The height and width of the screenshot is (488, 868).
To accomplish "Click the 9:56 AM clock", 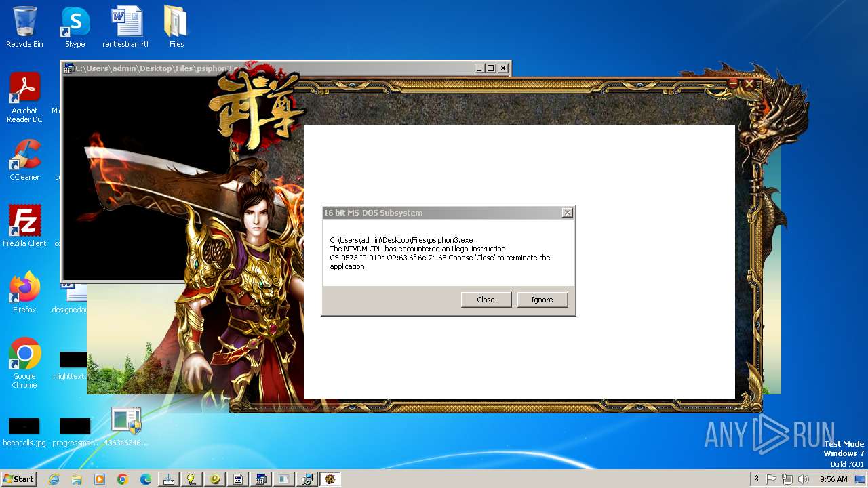I will click(x=833, y=479).
